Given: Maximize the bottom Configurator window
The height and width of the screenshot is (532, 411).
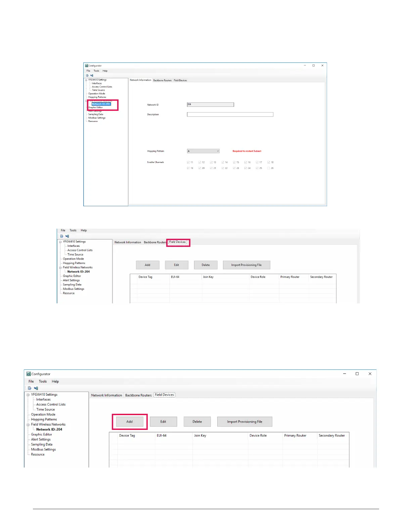Looking at the screenshot, I should 357,374.
